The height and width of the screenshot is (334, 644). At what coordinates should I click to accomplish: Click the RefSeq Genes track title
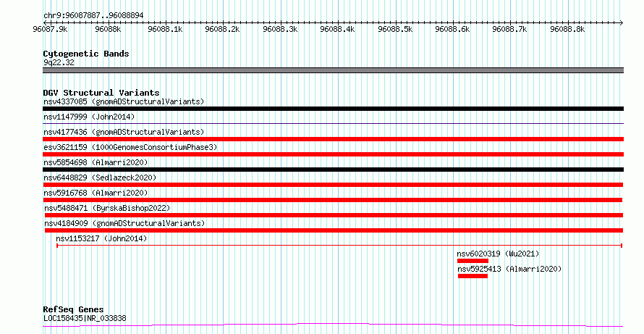(73, 309)
